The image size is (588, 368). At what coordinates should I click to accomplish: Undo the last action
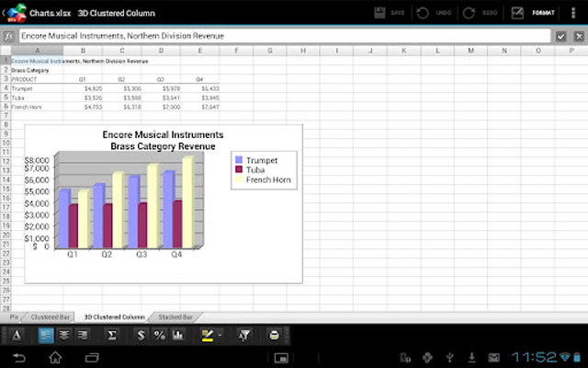(x=434, y=13)
